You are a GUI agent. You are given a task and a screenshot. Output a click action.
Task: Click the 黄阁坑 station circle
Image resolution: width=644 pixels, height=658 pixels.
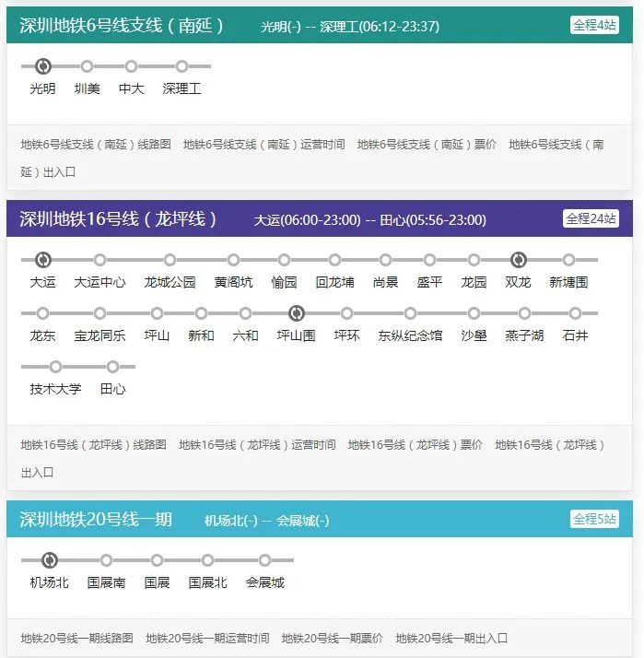point(233,260)
